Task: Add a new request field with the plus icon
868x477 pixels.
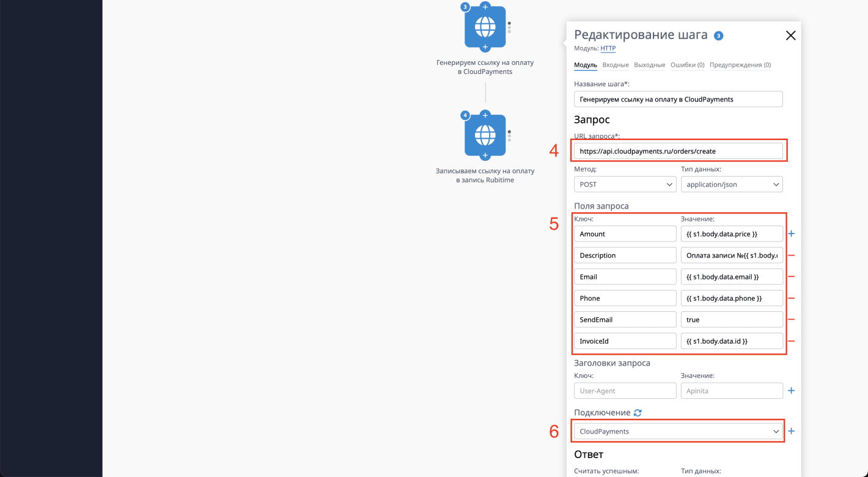Action: (x=791, y=233)
